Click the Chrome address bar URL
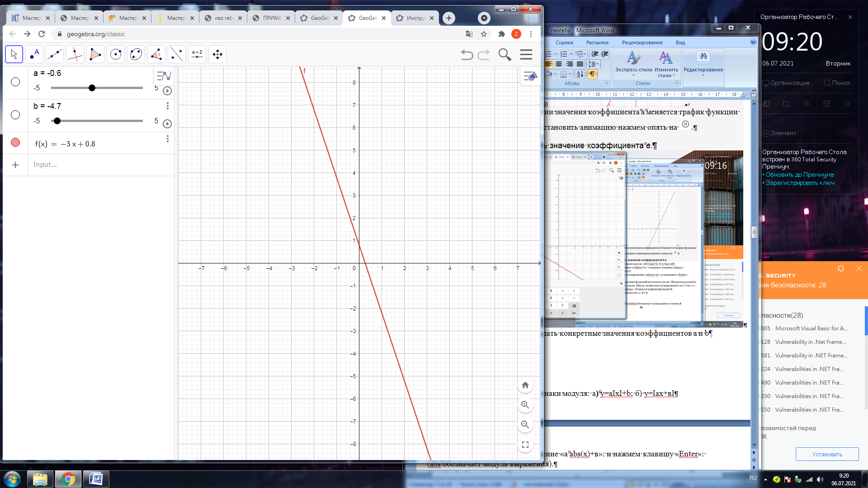This screenshot has width=868, height=488. pyautogui.click(x=96, y=34)
